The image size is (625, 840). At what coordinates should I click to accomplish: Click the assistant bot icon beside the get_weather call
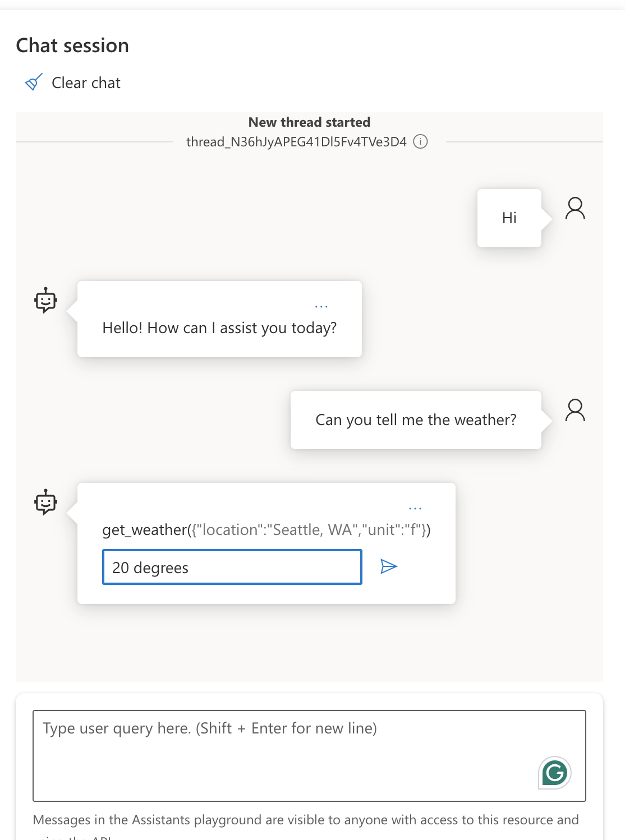[45, 502]
